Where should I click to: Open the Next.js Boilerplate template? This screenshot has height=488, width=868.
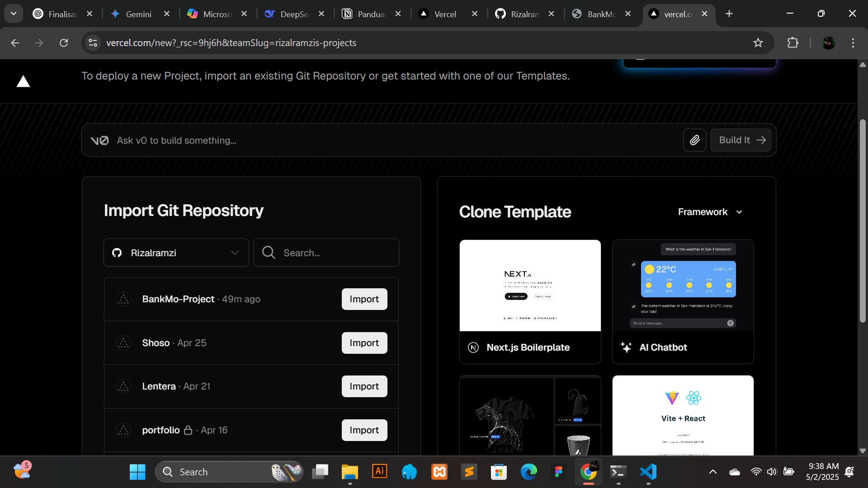click(x=530, y=302)
